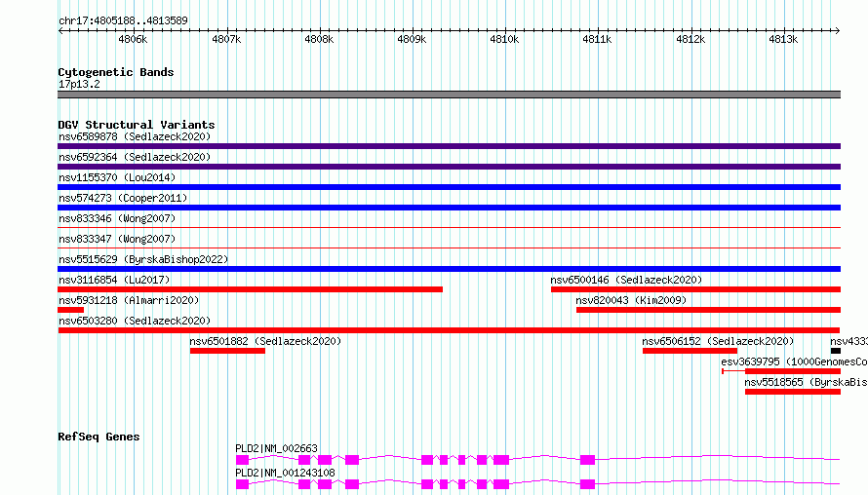Click the 4806k ruler tick label
Viewport: 868px width, 495px height.
click(133, 39)
